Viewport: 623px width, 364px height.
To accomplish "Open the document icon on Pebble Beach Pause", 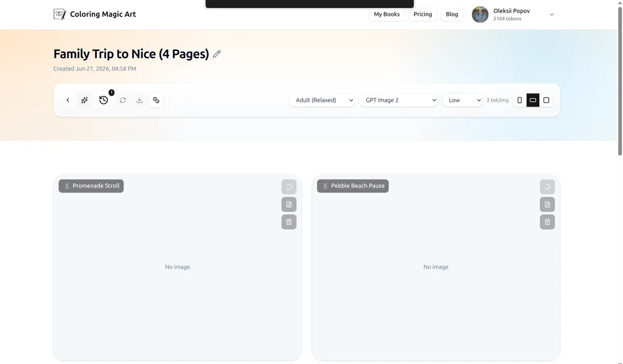I will tap(547, 205).
